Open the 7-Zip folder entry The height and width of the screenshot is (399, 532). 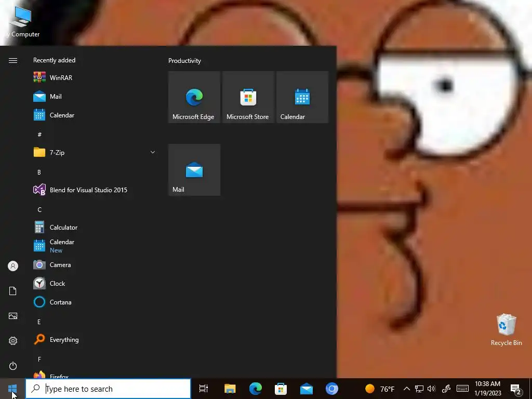click(x=95, y=153)
